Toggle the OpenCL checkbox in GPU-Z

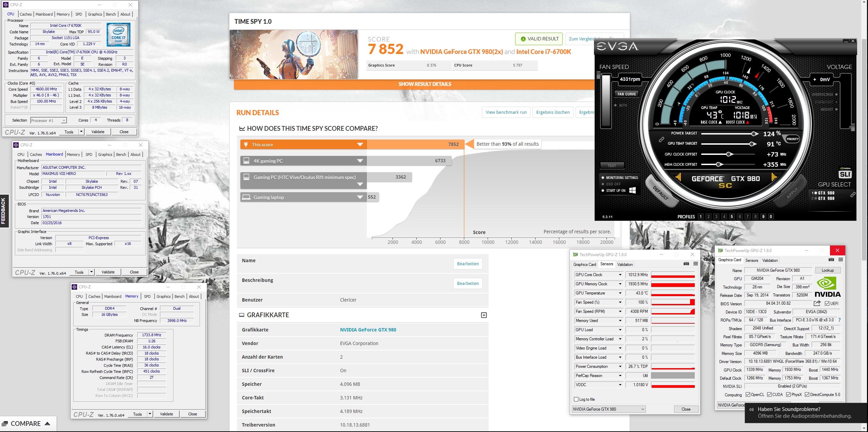748,395
